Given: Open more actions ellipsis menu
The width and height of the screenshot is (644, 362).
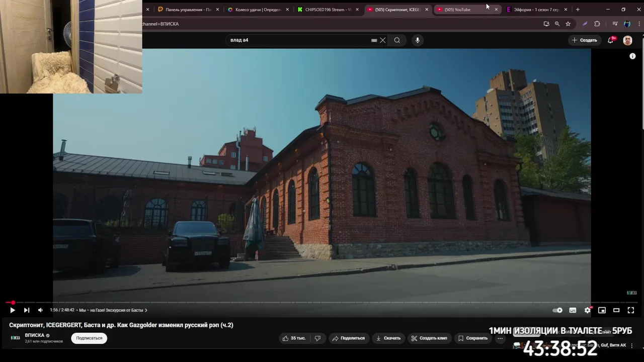Looking at the screenshot, I should pyautogui.click(x=500, y=338).
